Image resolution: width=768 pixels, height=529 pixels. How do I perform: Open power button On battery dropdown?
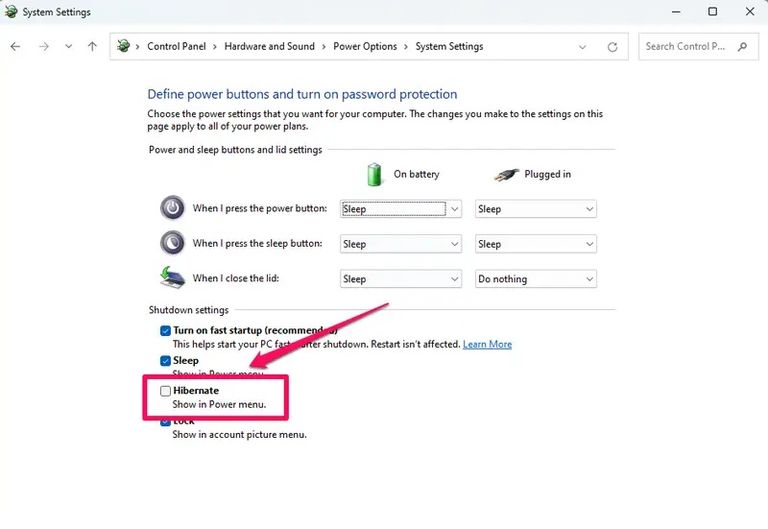pos(400,209)
